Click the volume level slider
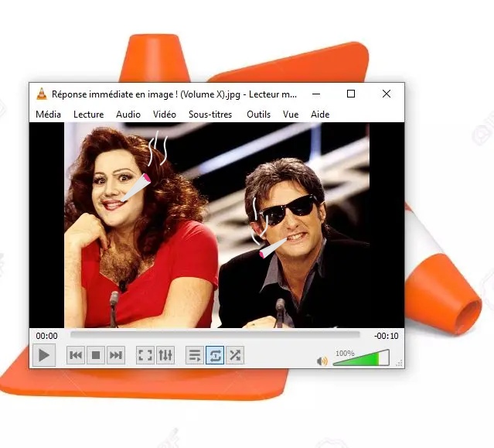 pos(361,359)
